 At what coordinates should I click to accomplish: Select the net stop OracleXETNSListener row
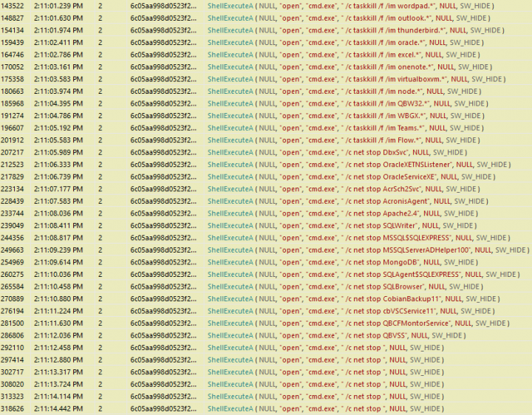tap(266, 165)
